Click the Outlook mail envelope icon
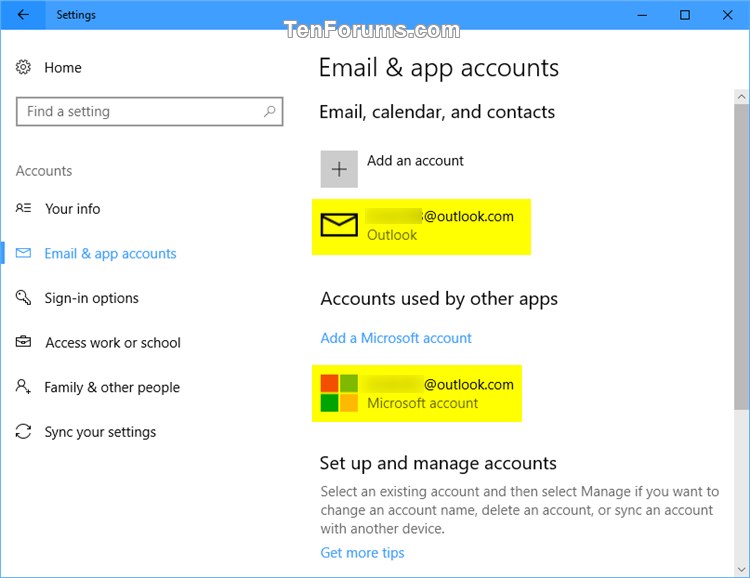Screen dimensions: 750x578 [339, 225]
